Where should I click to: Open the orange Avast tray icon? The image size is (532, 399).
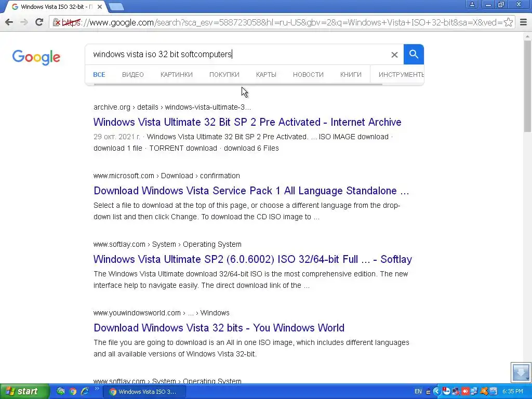[x=484, y=392]
